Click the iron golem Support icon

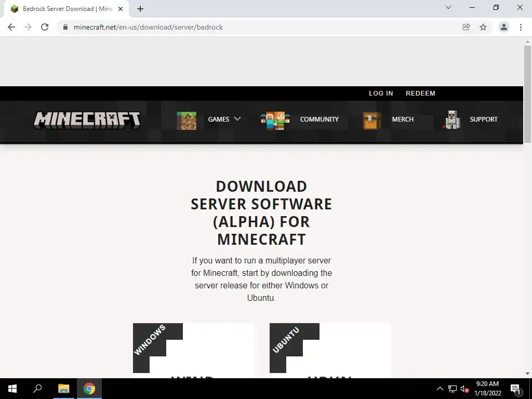coord(451,120)
